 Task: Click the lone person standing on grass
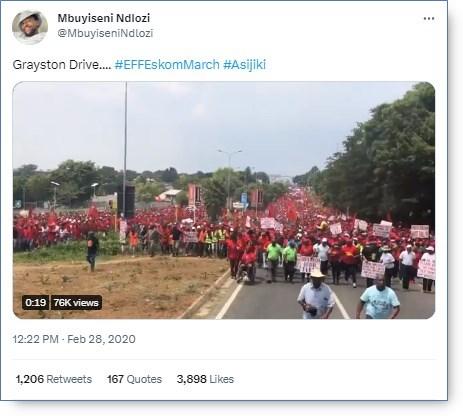92,251
